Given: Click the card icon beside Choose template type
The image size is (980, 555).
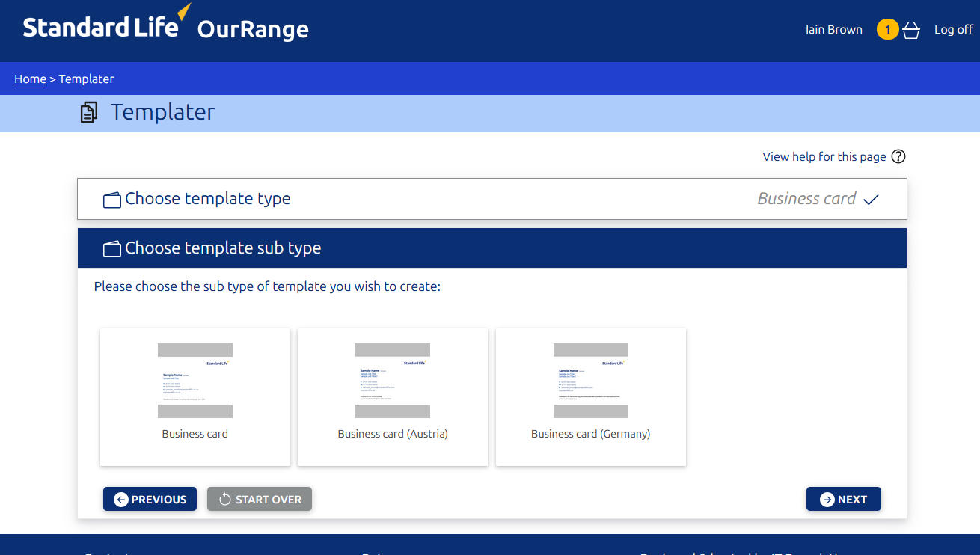Looking at the screenshot, I should pos(111,200).
